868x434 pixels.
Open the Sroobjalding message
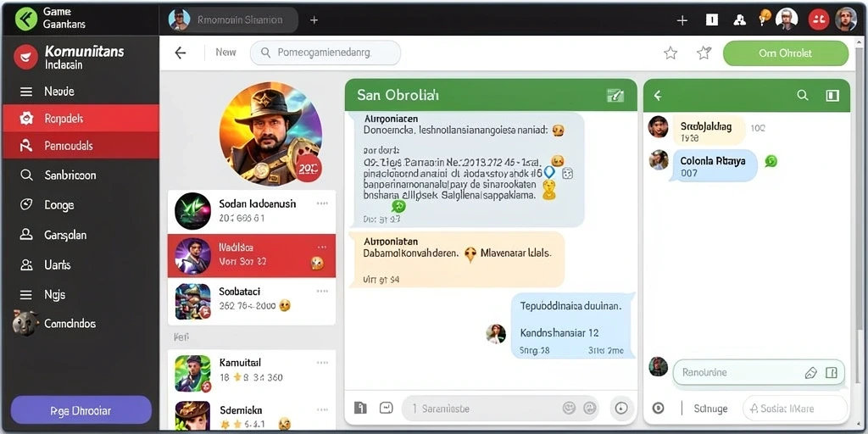pyautogui.click(x=709, y=131)
